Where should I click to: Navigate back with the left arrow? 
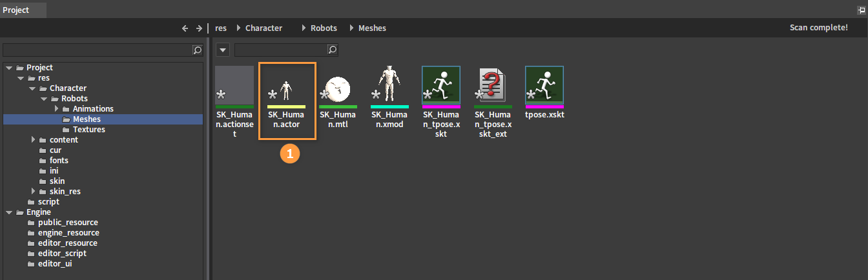(185, 28)
